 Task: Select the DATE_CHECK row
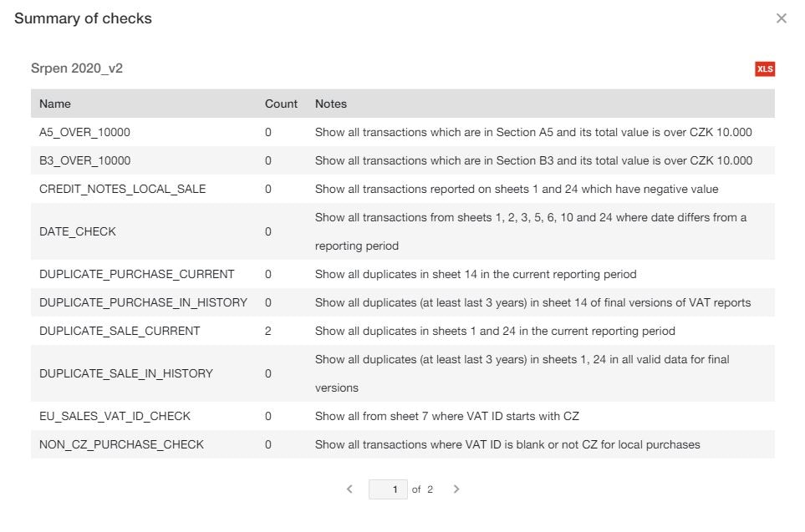pyautogui.click(x=78, y=231)
